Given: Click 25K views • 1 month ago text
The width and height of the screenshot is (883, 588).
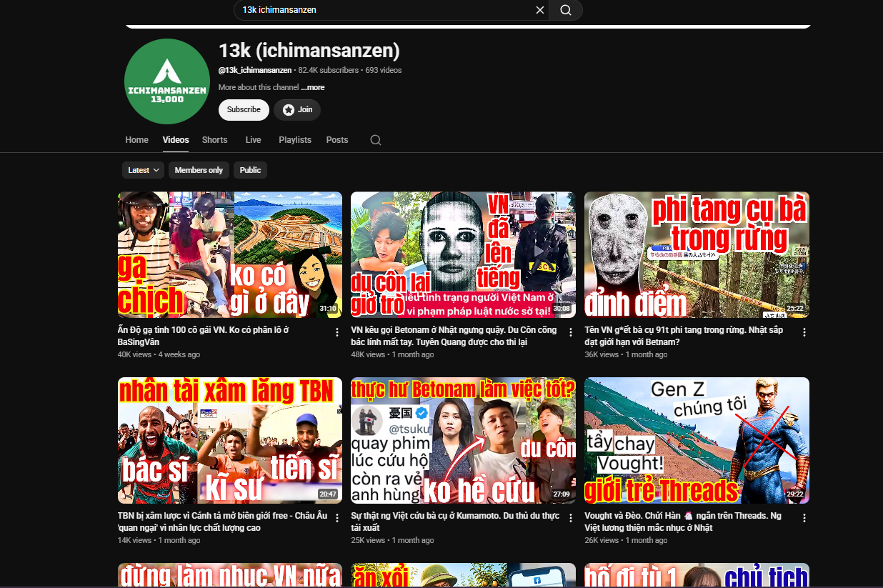Looking at the screenshot, I should pyautogui.click(x=392, y=540).
